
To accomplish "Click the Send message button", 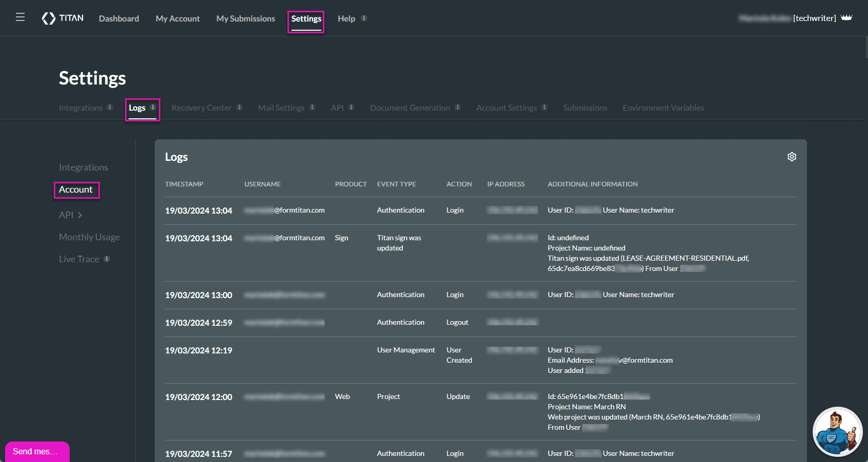I will 36,451.
